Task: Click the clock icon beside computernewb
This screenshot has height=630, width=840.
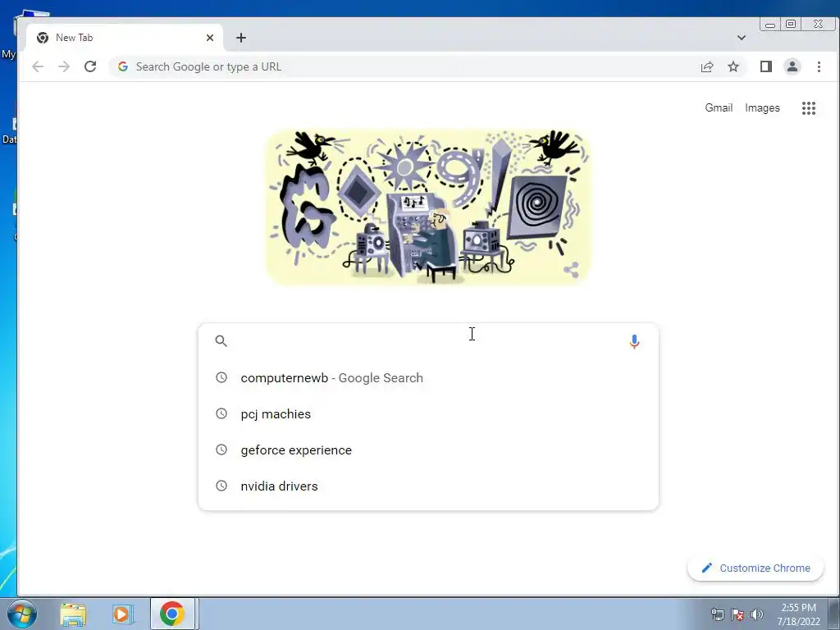Action: click(221, 377)
